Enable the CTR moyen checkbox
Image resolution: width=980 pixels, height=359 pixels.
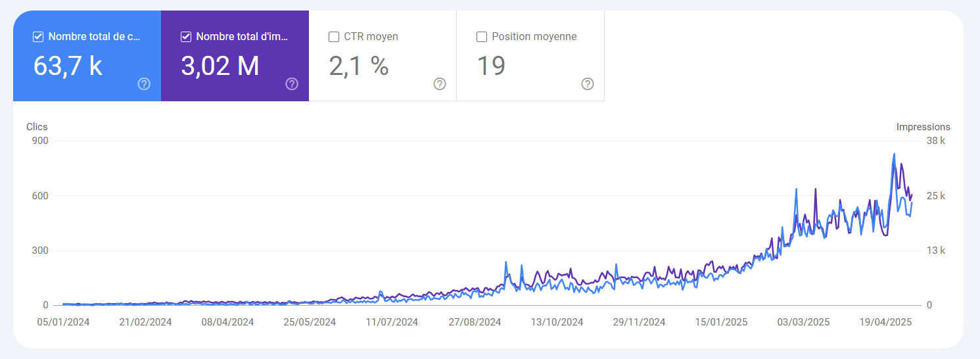point(334,37)
